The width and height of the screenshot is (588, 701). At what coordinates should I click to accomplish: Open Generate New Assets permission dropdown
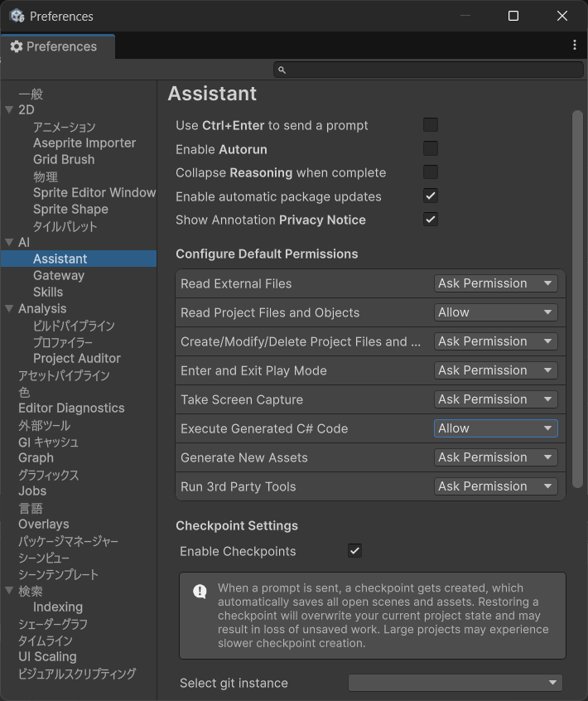495,457
